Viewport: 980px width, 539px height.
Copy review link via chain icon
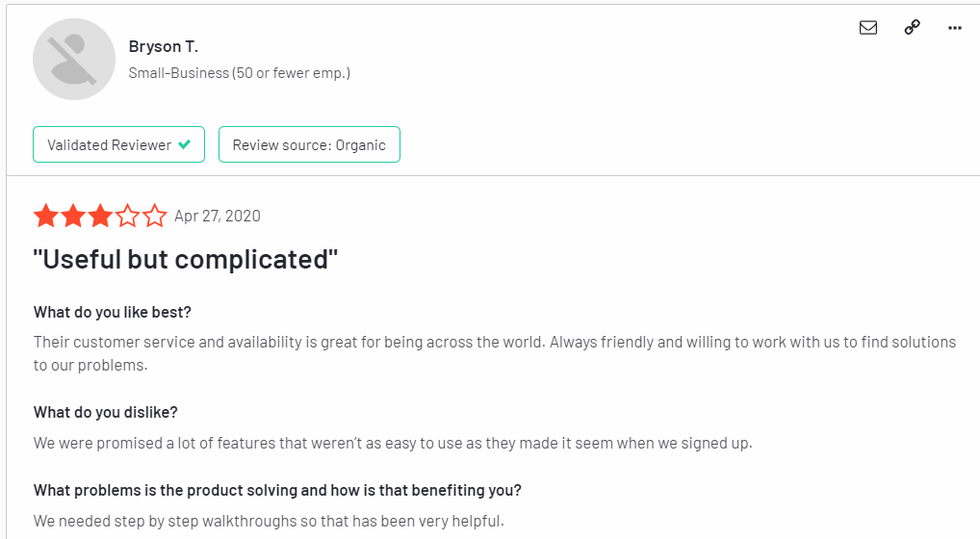pyautogui.click(x=912, y=28)
